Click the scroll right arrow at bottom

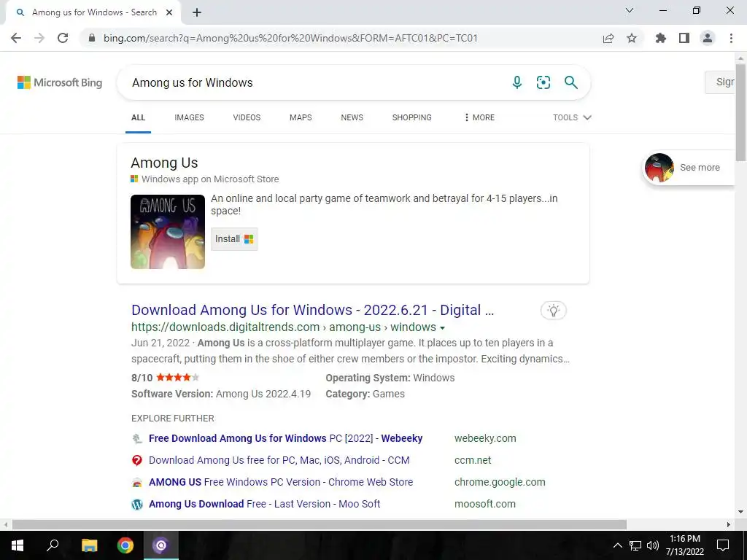[x=729, y=524]
